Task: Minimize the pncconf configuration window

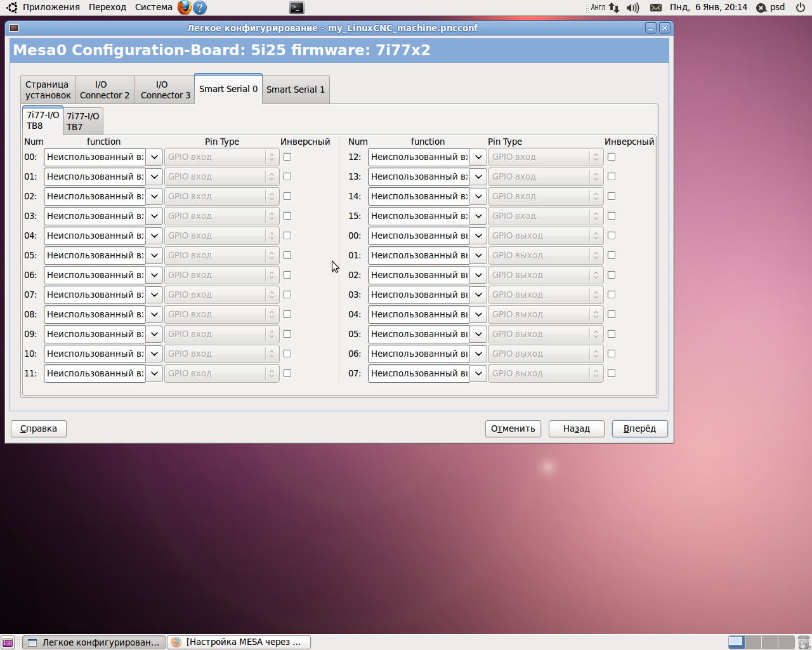Action: pyautogui.click(x=651, y=28)
